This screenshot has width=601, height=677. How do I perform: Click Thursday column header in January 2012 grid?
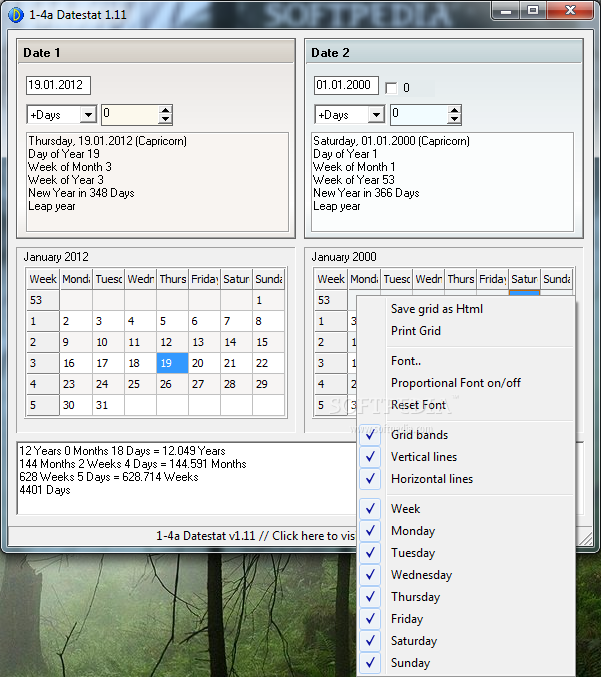point(172,279)
